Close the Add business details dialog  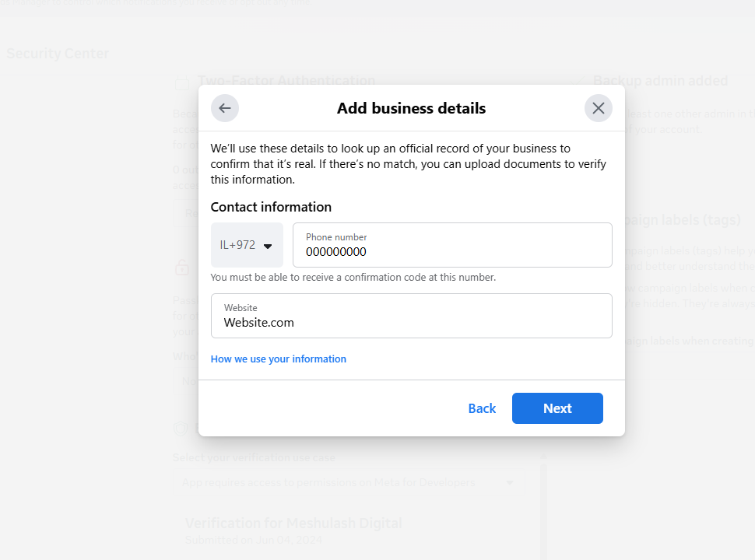(598, 108)
